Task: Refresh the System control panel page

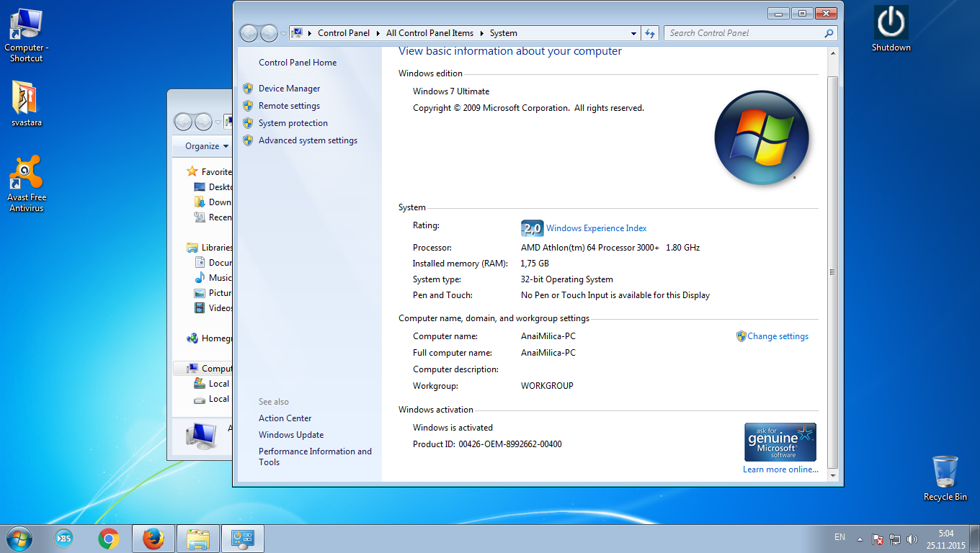Action: point(651,33)
